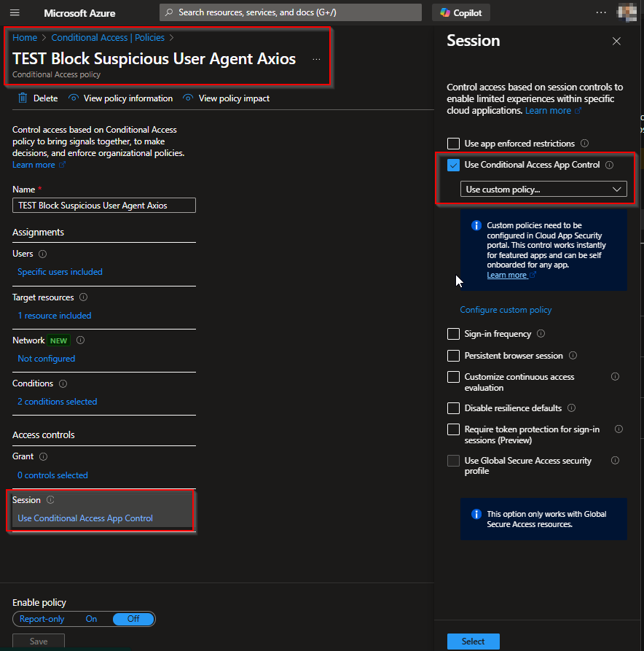644x651 pixels.
Task: Navigate to Conditional Access | Policies breadcrumb
Action: pyautogui.click(x=108, y=38)
